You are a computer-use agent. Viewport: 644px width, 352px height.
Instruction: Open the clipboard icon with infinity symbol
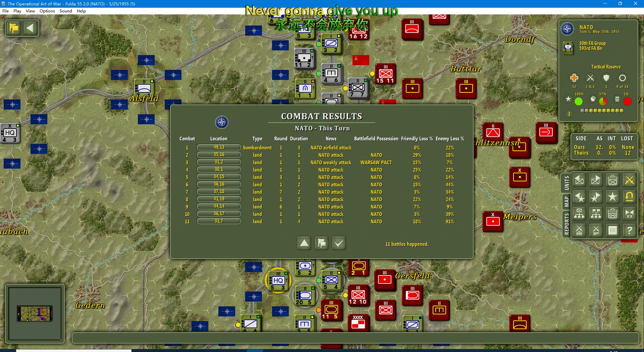[613, 214]
